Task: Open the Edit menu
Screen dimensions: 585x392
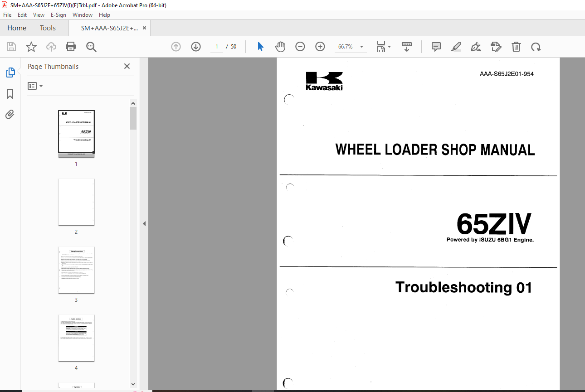Action: 22,15
